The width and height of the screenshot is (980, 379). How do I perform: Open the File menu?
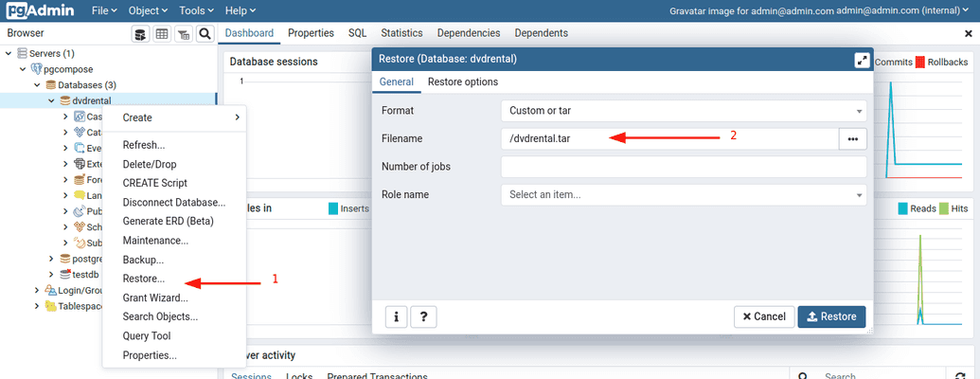click(104, 10)
